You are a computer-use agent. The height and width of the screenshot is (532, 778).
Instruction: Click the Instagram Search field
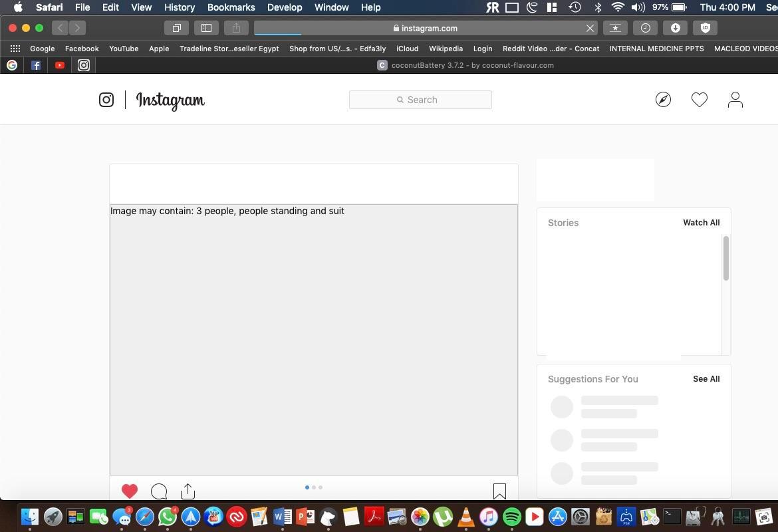(420, 99)
